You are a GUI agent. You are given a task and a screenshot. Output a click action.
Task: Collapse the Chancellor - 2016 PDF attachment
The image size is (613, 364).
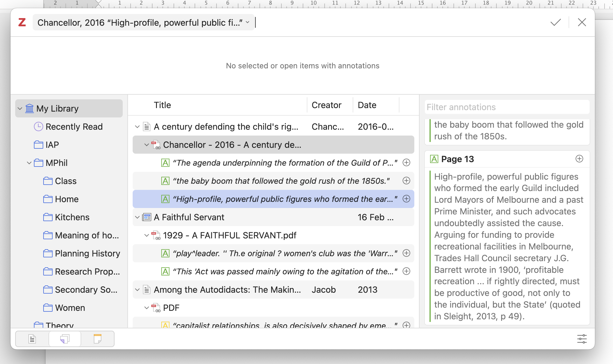point(146,145)
